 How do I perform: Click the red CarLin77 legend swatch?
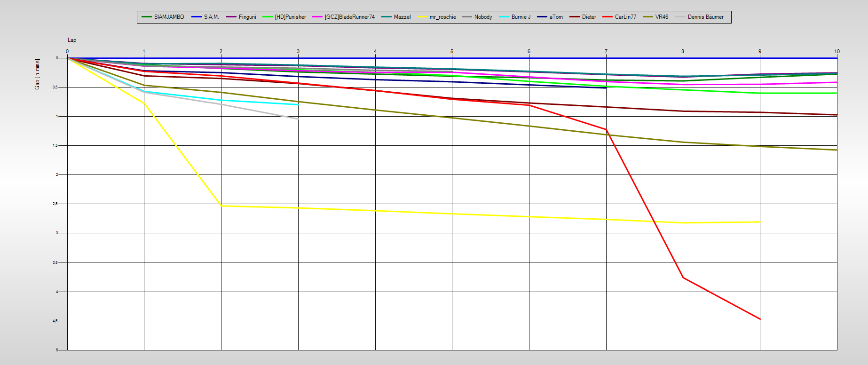(x=608, y=17)
